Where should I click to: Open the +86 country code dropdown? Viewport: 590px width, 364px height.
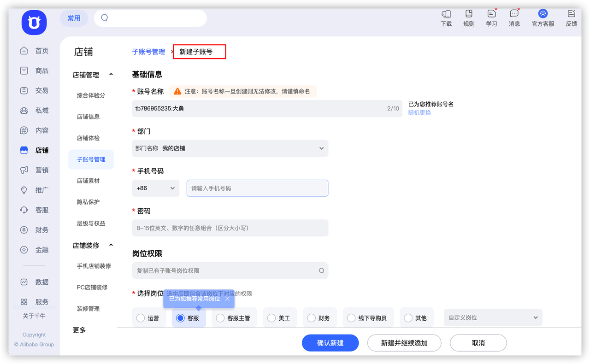155,188
